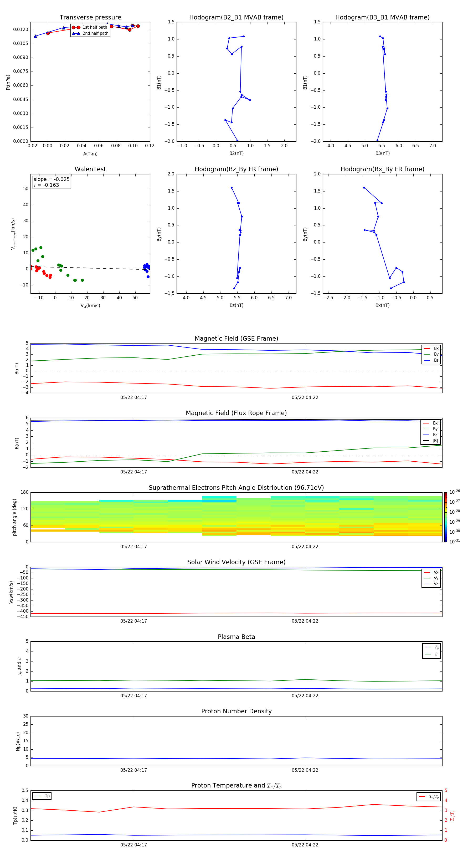Select the 'Hodogram(Bz_By FR frame)' title
The height and width of the screenshot is (868, 473).
tap(236, 169)
